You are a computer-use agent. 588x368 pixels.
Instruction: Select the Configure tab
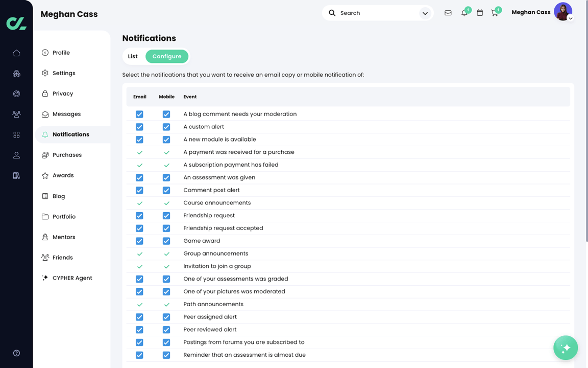167,56
